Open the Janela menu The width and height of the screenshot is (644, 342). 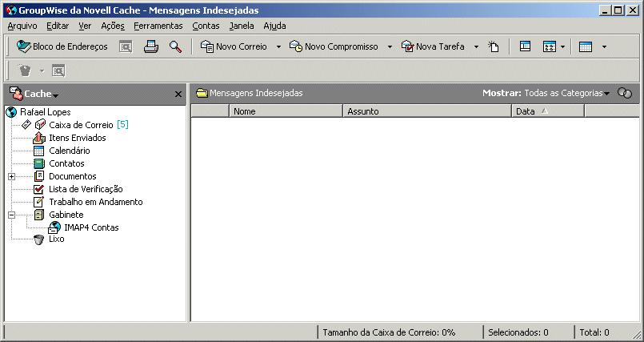242,26
